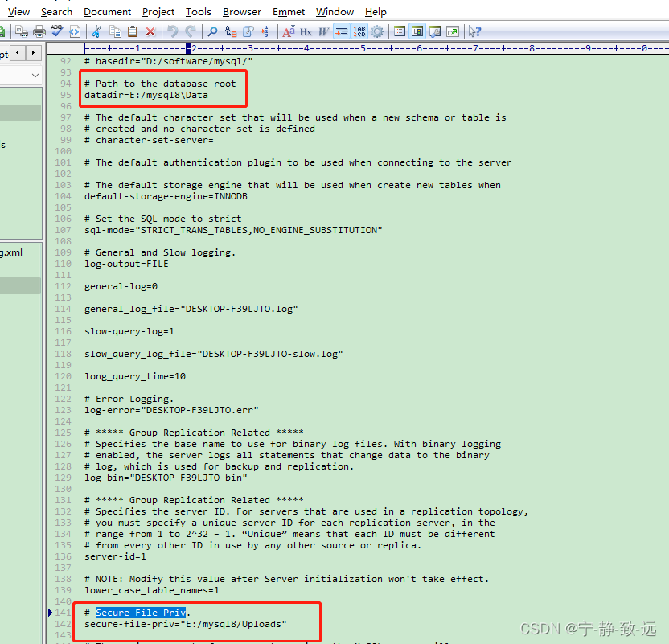Click the right tab scroll arrow

(x=33, y=53)
